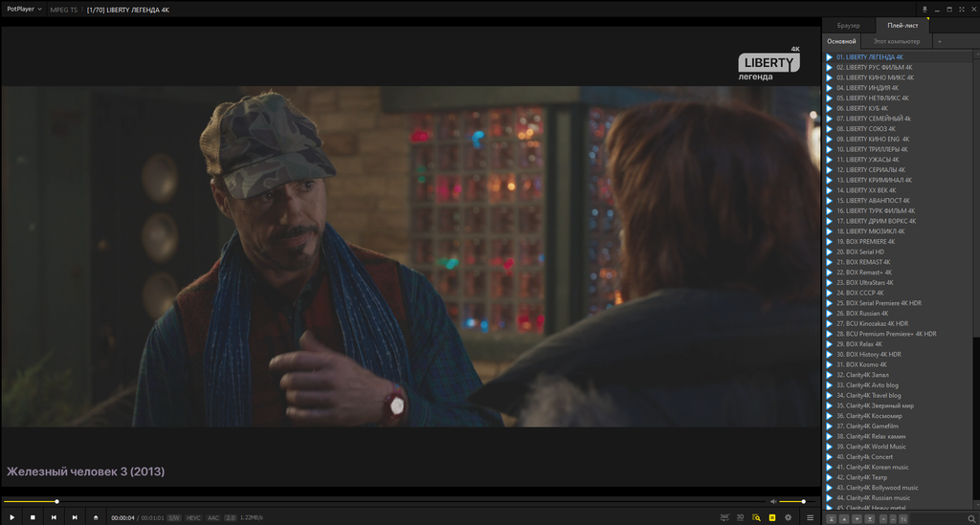Click the AAC audio codec indicator
This screenshot has height=525, width=980.
(213, 517)
